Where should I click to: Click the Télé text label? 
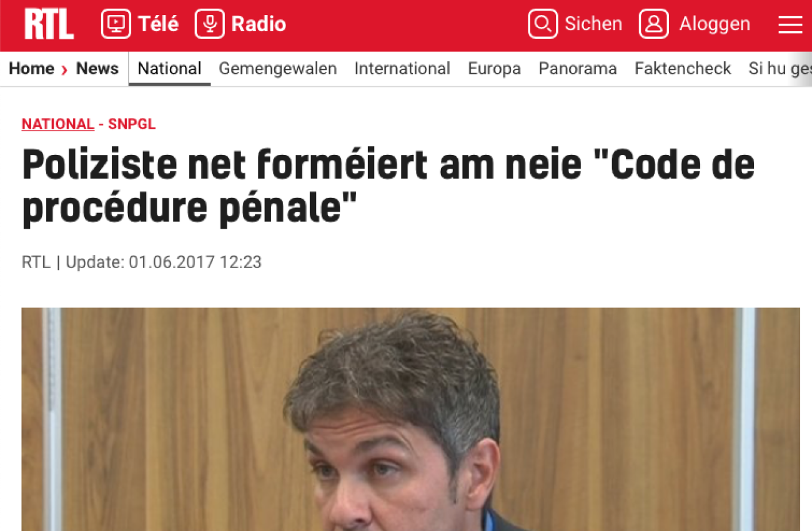tap(158, 24)
